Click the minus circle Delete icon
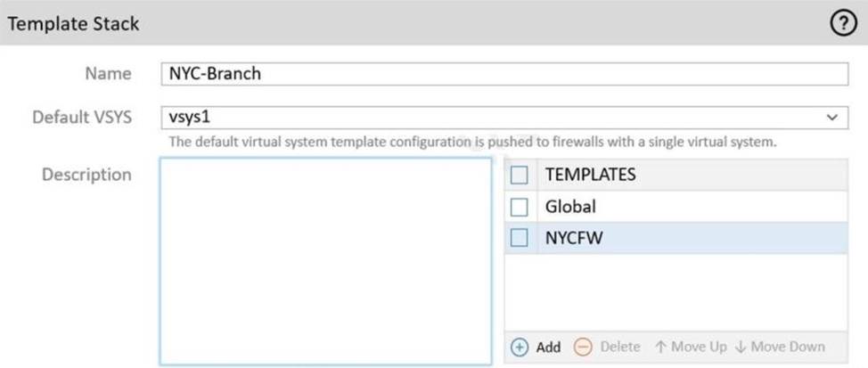 (x=583, y=347)
